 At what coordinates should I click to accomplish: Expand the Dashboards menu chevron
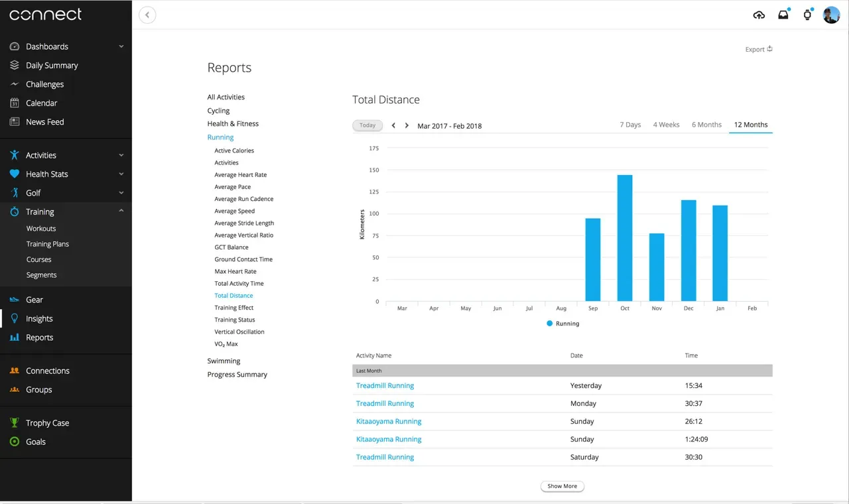[x=121, y=46]
